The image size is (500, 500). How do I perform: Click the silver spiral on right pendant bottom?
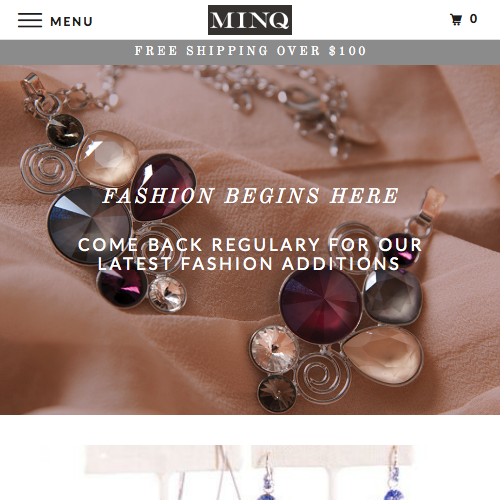(323, 376)
